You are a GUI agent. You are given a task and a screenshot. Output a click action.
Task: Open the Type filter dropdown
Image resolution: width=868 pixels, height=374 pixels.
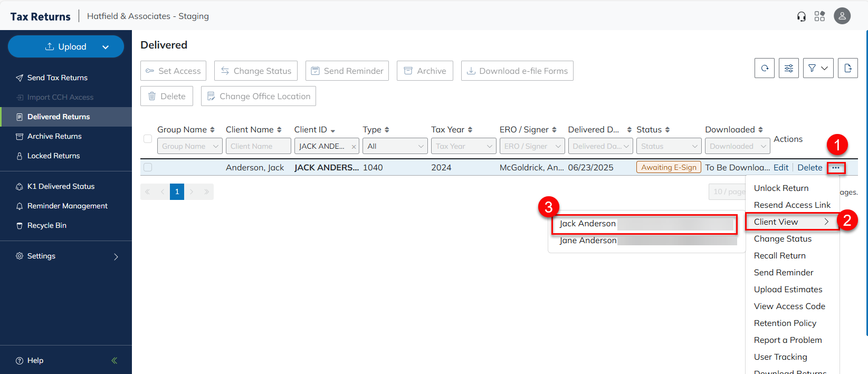395,146
